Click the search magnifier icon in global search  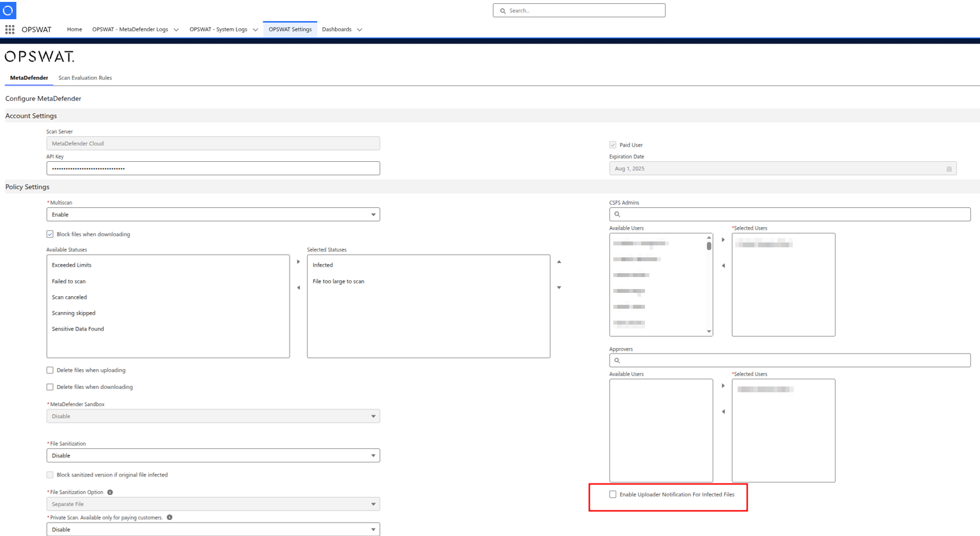[x=502, y=11]
